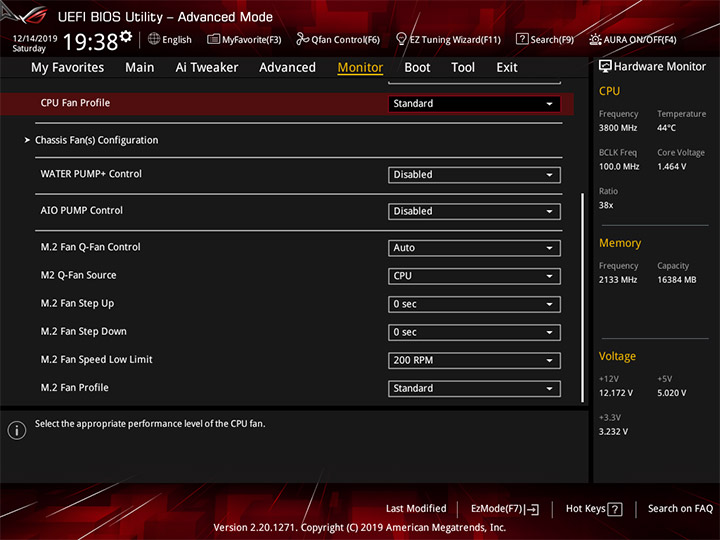Open My Favorites tab
Image resolution: width=720 pixels, height=540 pixels.
point(68,68)
